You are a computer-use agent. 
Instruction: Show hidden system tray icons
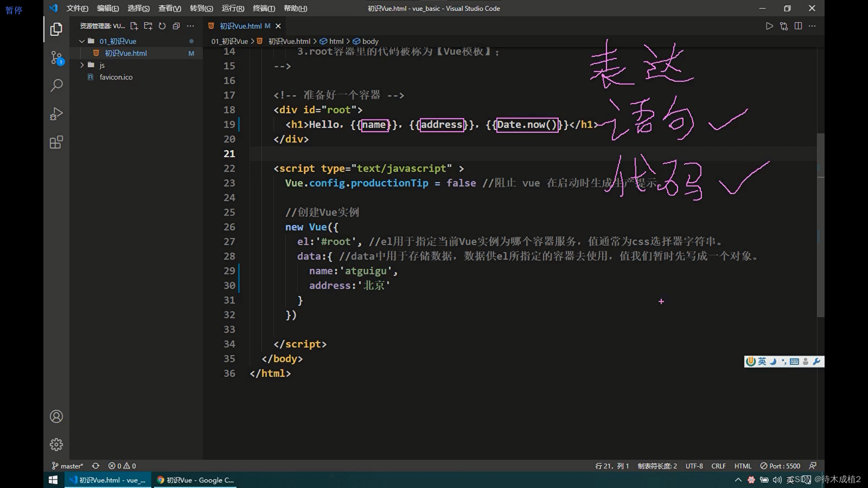click(x=738, y=480)
